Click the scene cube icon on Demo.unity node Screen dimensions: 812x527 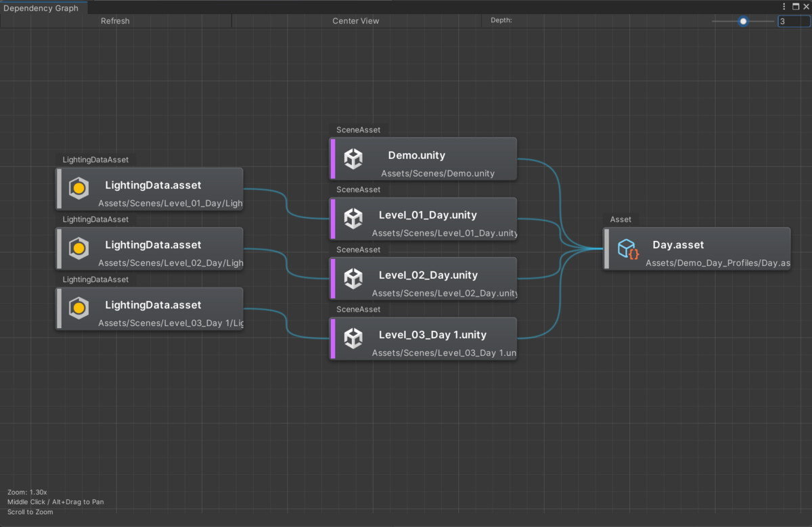click(x=353, y=158)
